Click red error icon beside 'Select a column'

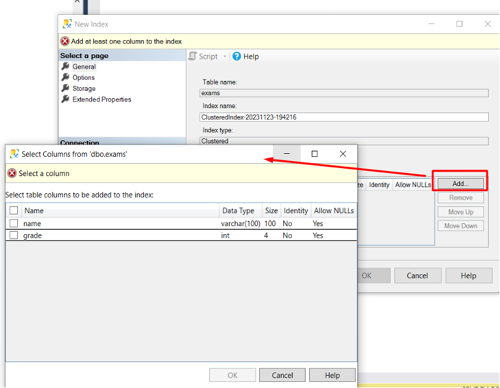[12, 173]
